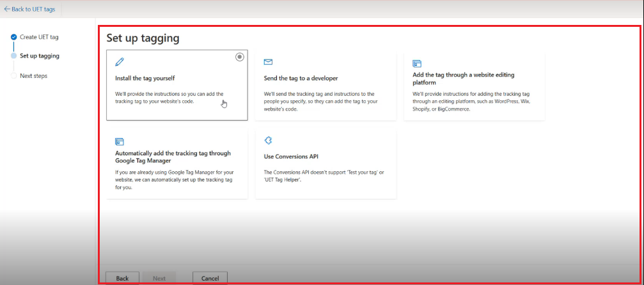Open the Next steps step
The height and width of the screenshot is (285, 644).
[x=34, y=76]
